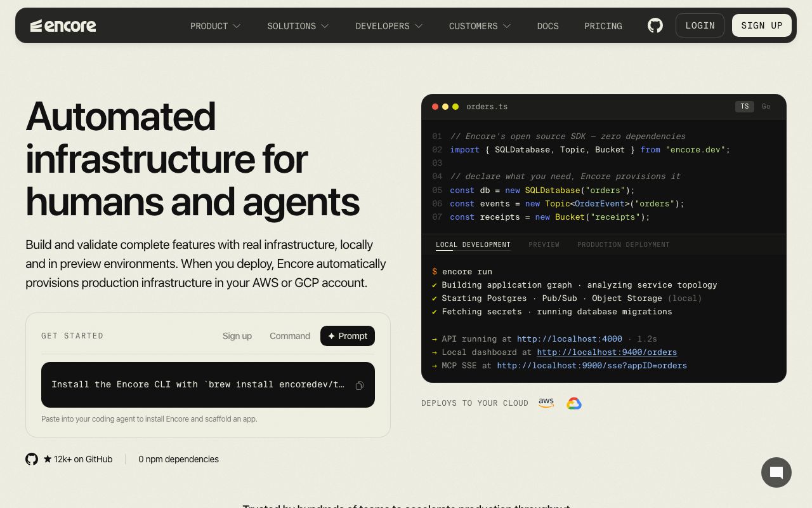The height and width of the screenshot is (508, 812).
Task: Click the first yellow dot in code window
Action: coord(445,107)
